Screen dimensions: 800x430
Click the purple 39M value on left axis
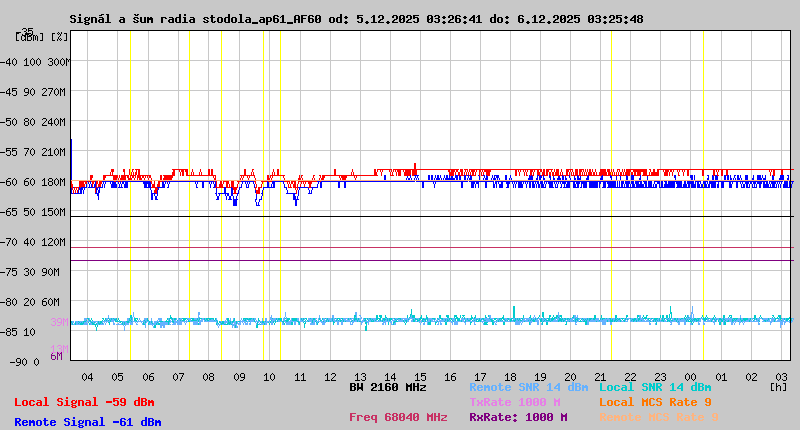(x=59, y=322)
